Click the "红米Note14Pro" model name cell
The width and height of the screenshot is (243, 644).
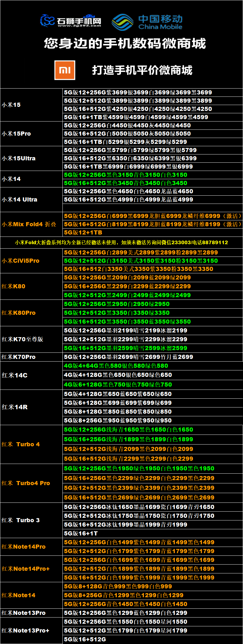(x=32, y=547)
